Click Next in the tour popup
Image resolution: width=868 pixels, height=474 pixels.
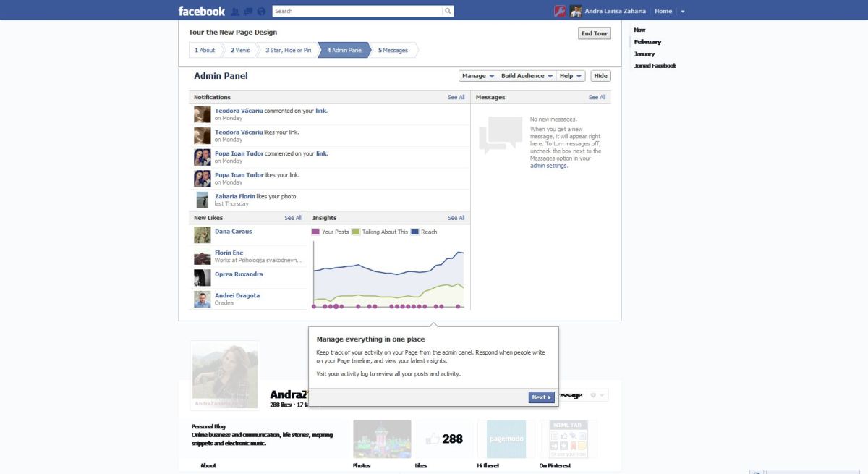coord(541,397)
